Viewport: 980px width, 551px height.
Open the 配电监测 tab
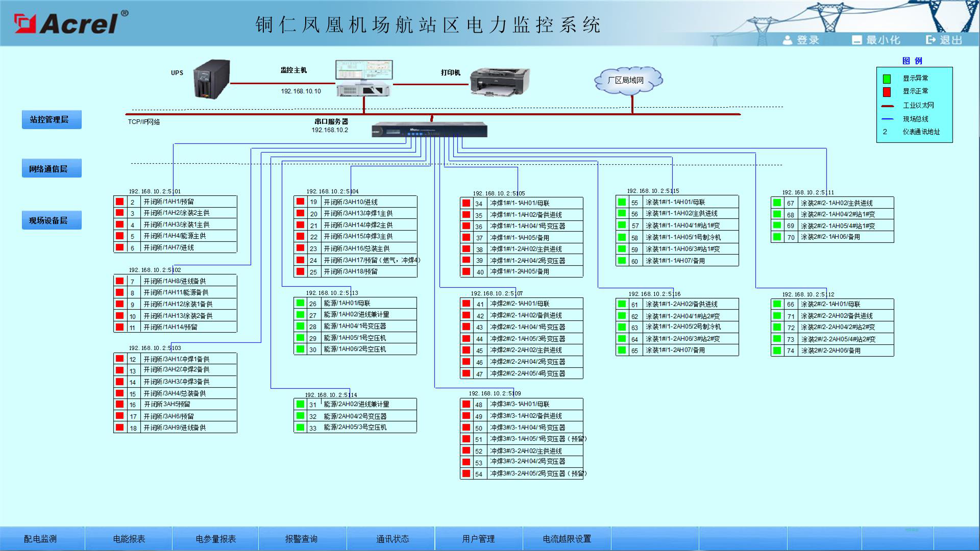[x=40, y=539]
